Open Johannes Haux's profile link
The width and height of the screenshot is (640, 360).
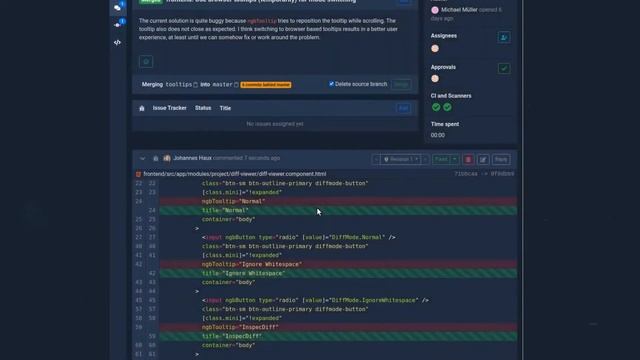[192, 158]
